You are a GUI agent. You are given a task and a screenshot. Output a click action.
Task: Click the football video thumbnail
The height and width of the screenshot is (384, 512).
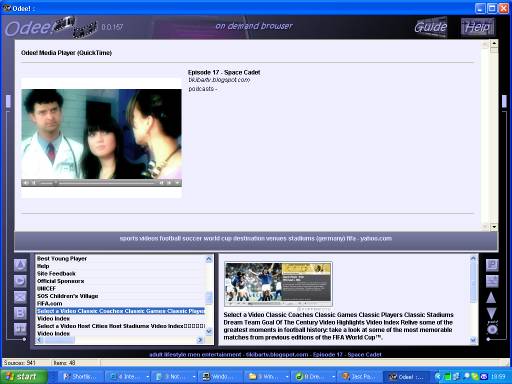tap(278, 284)
